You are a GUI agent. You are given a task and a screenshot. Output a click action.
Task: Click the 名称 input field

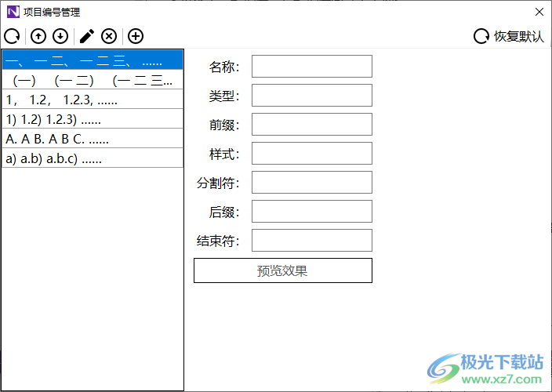pyautogui.click(x=312, y=66)
